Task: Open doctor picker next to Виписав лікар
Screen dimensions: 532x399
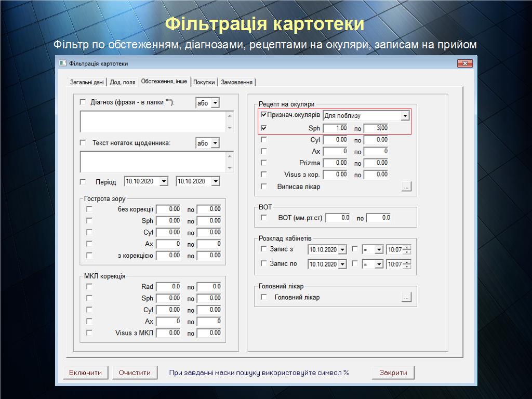Action: [x=406, y=187]
